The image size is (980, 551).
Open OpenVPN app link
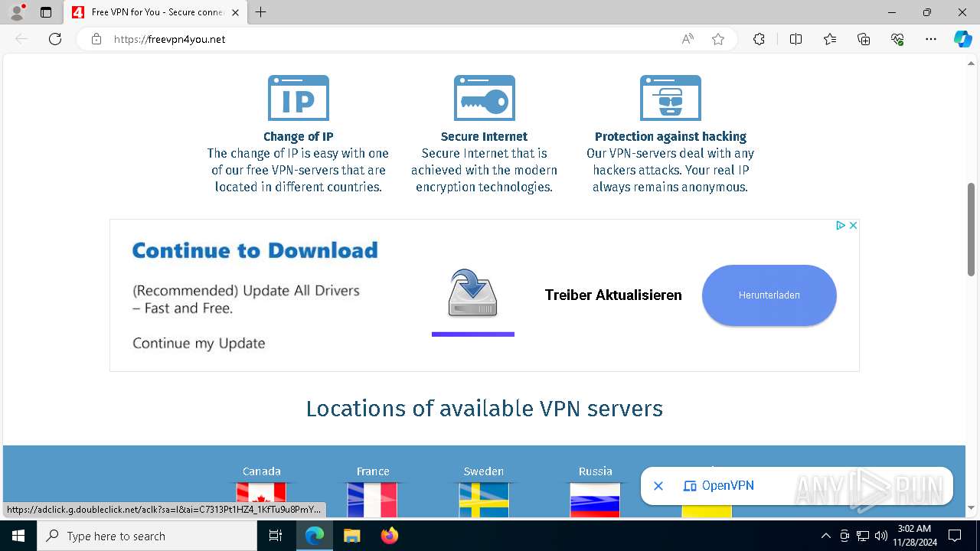coord(718,486)
